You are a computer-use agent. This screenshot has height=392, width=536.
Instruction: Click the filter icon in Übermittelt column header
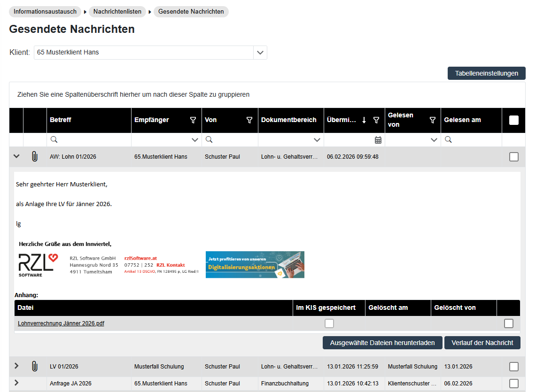click(376, 120)
